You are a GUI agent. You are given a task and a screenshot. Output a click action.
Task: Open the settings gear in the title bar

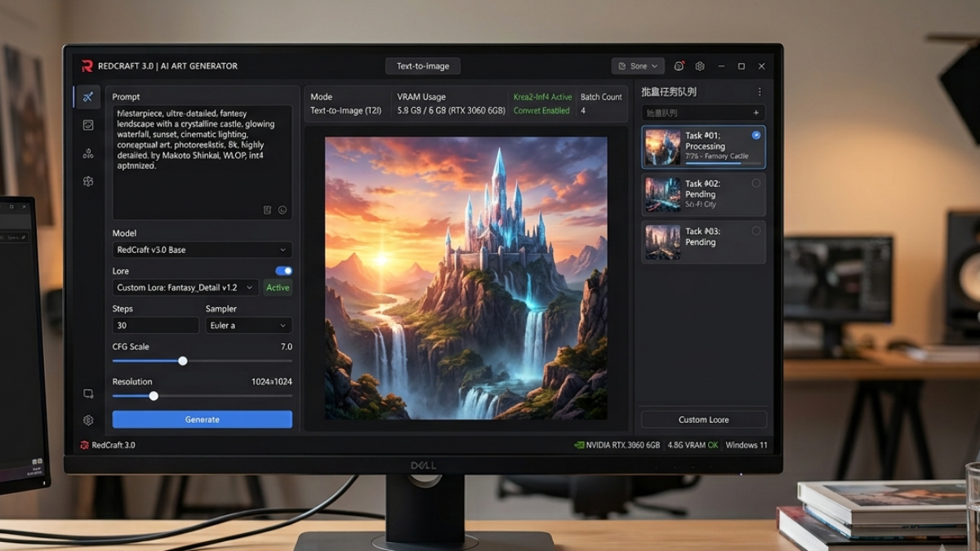[700, 66]
